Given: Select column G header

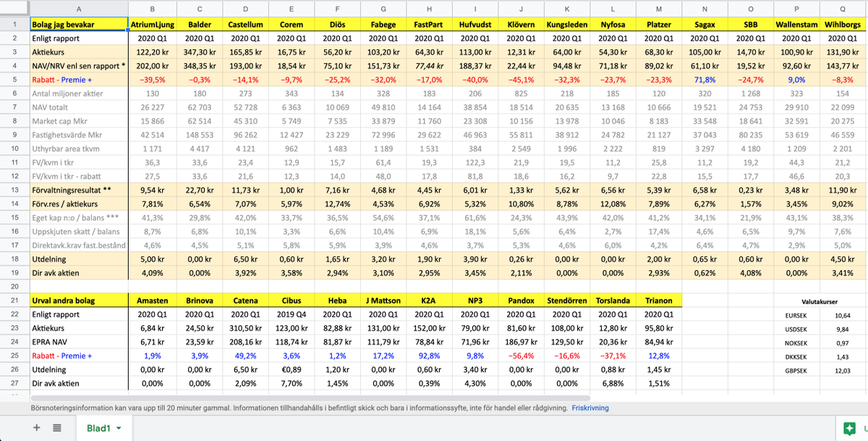Looking at the screenshot, I should coord(383,8).
